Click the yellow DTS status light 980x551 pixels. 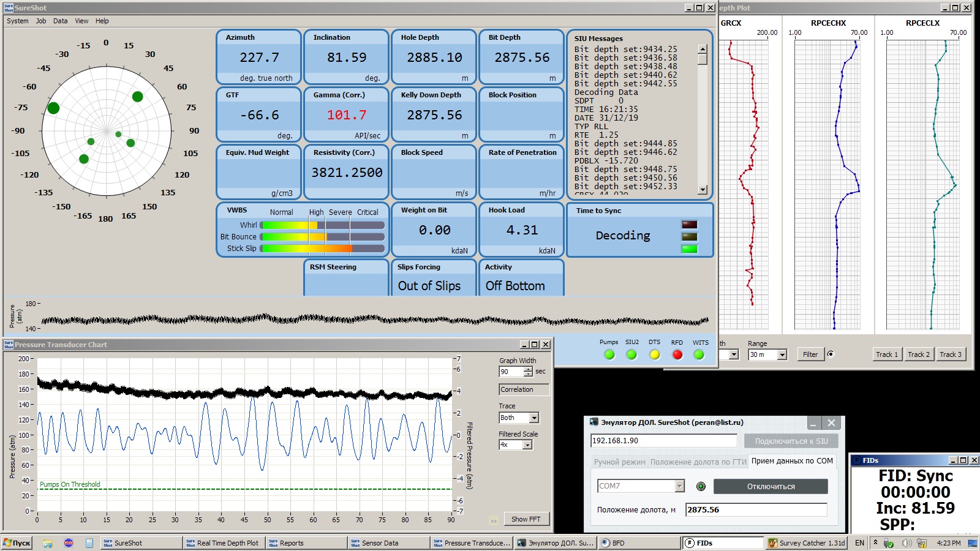(654, 354)
